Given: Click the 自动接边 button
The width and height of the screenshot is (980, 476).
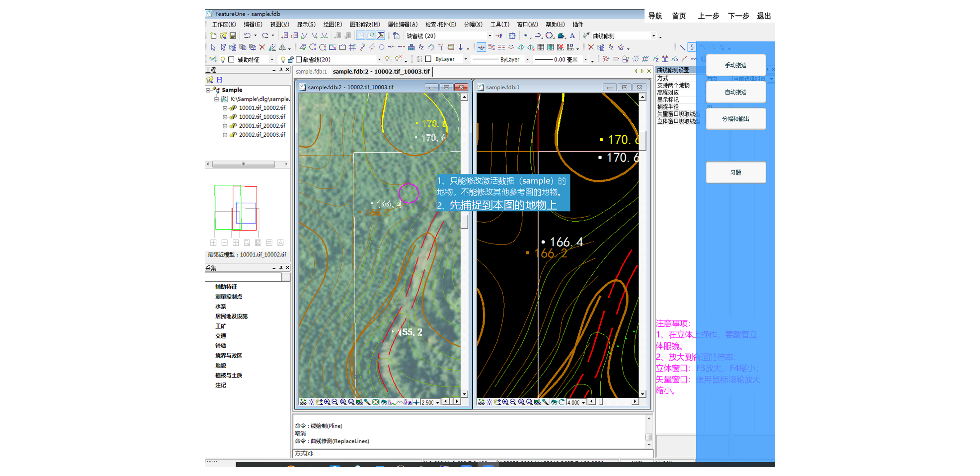Looking at the screenshot, I should 736,92.
